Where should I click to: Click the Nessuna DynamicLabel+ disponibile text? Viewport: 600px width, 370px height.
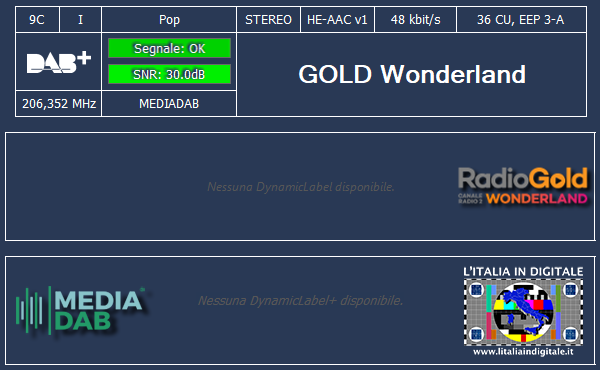[x=300, y=300]
